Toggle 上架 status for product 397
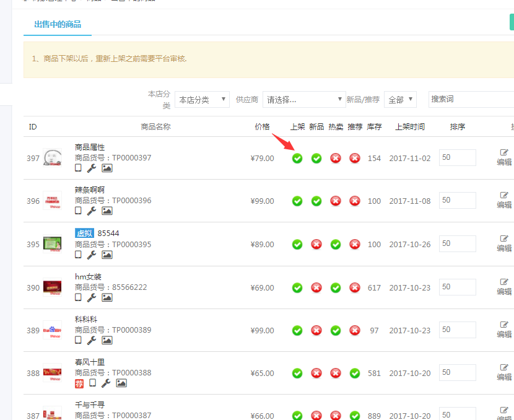This screenshot has width=514, height=420. click(297, 158)
